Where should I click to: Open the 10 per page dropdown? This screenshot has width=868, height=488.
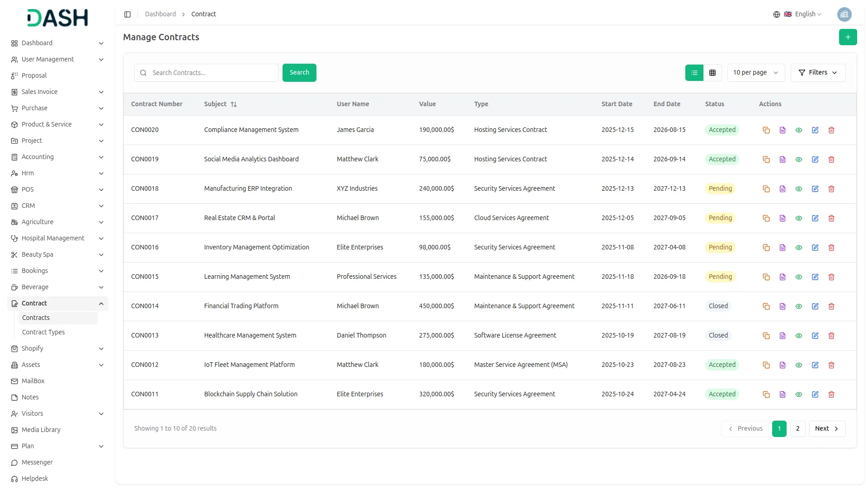click(755, 73)
